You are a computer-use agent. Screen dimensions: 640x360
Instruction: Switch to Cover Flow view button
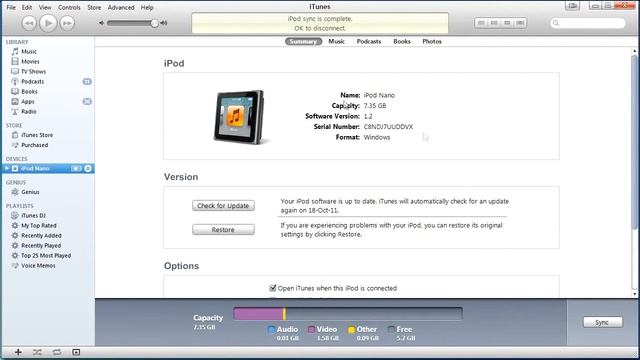click(x=520, y=23)
